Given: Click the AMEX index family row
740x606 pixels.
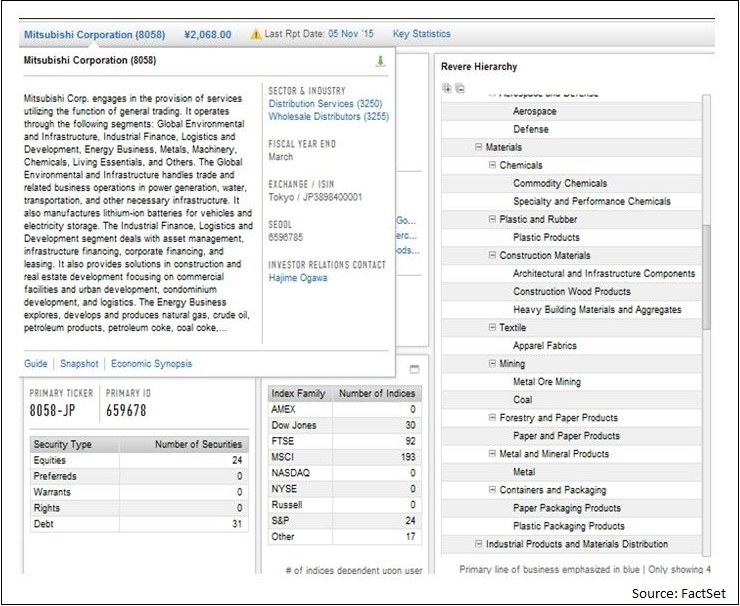Looking at the screenshot, I should pyautogui.click(x=345, y=409).
